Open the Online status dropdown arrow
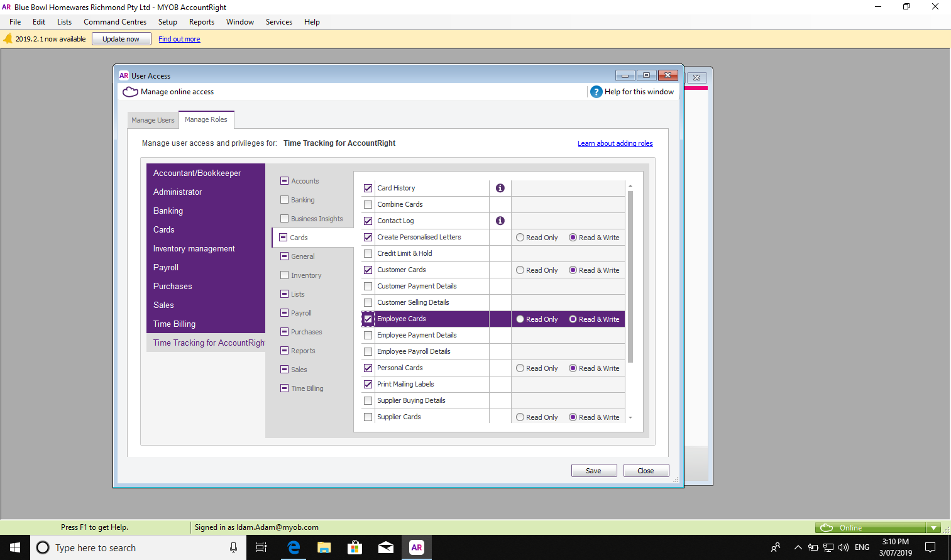 (x=933, y=528)
